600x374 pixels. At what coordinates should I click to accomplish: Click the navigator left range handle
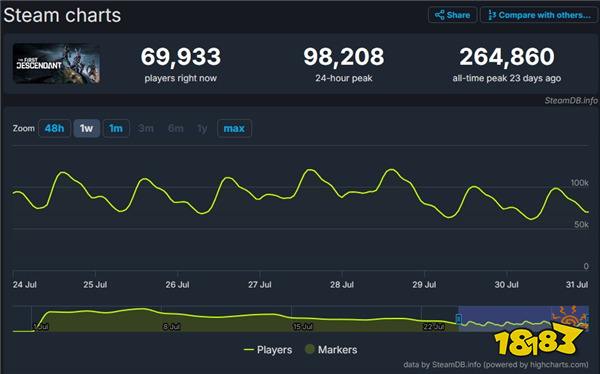pos(458,318)
